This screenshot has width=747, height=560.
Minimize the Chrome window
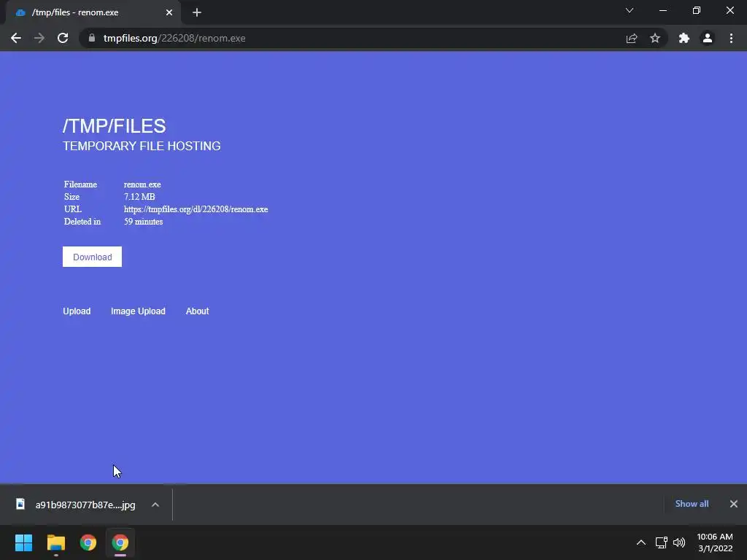point(663,10)
